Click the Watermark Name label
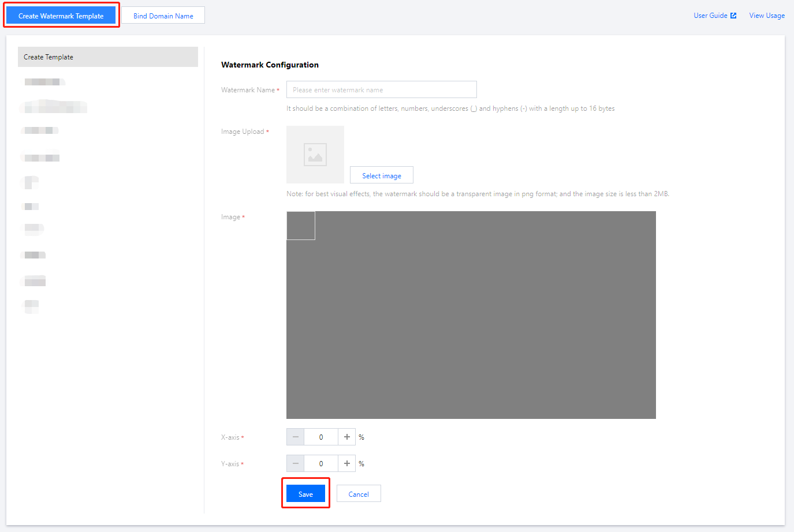 248,90
